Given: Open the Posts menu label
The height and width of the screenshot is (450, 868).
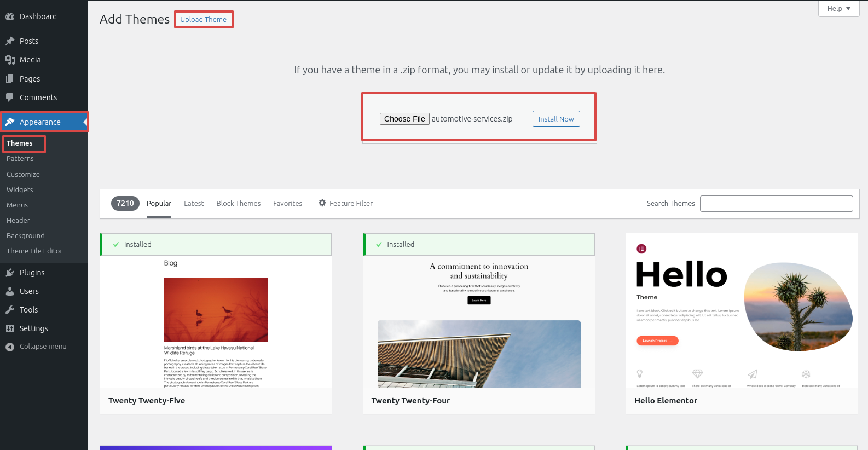Looking at the screenshot, I should tap(29, 41).
